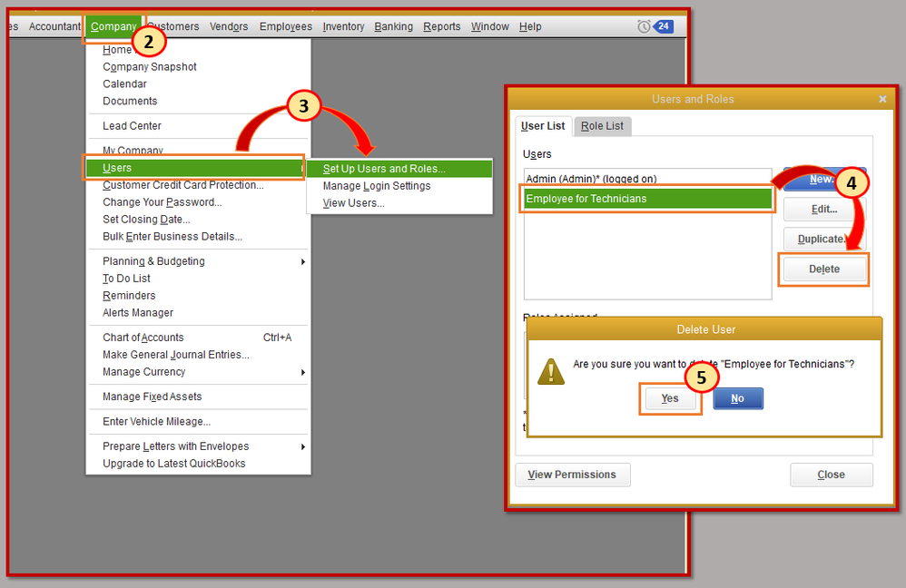Image resolution: width=906 pixels, height=588 pixels.
Task: Expand Planning & Budgeting submenu arrow
Action: pos(303,261)
